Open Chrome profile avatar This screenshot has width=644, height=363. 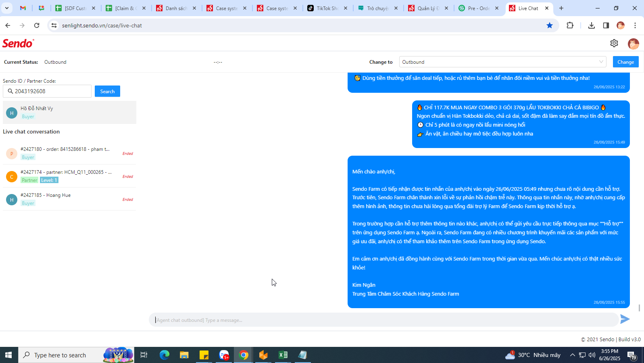(x=620, y=25)
